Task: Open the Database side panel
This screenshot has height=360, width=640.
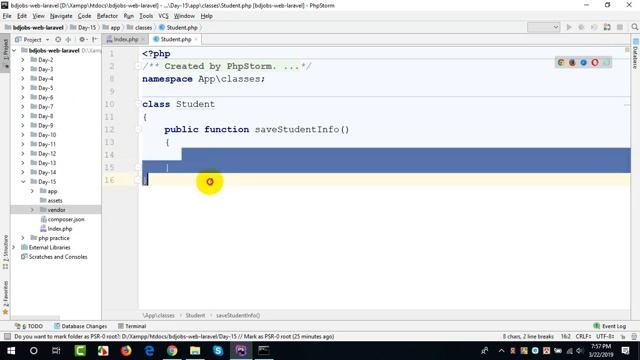Action: tap(635, 53)
